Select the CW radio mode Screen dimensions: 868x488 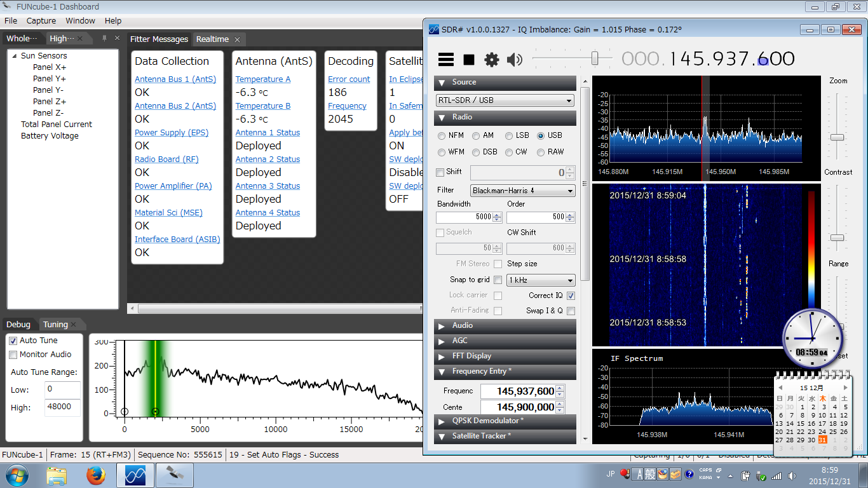point(516,152)
